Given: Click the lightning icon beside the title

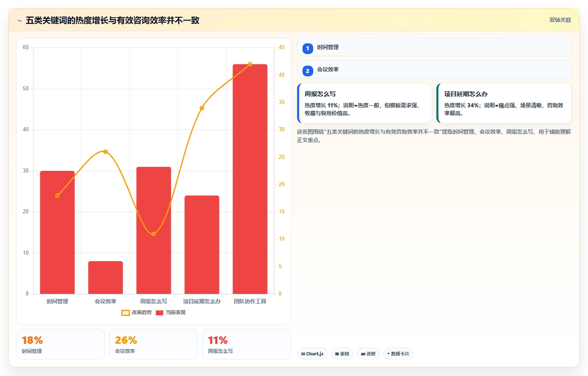Looking at the screenshot, I should (x=19, y=21).
